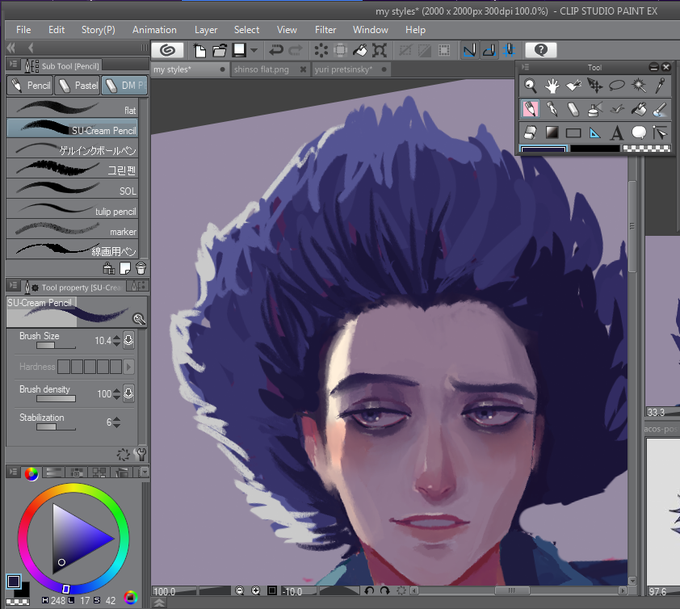Screen dimensions: 680x609
Task: Select the large block eraser icon
Action: (530, 132)
